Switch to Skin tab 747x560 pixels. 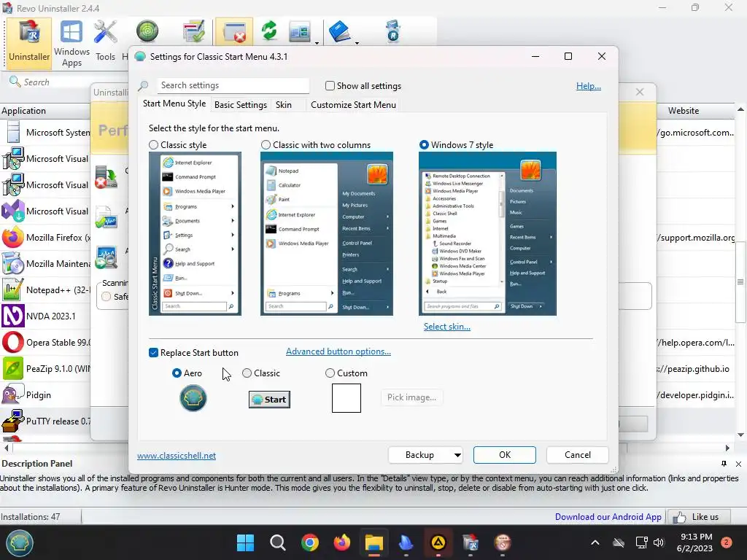pos(284,105)
